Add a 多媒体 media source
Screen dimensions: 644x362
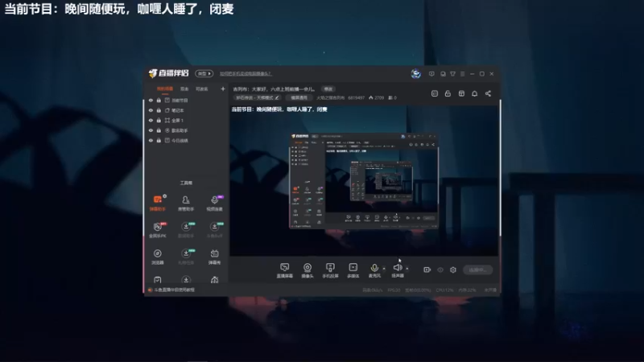(x=353, y=270)
